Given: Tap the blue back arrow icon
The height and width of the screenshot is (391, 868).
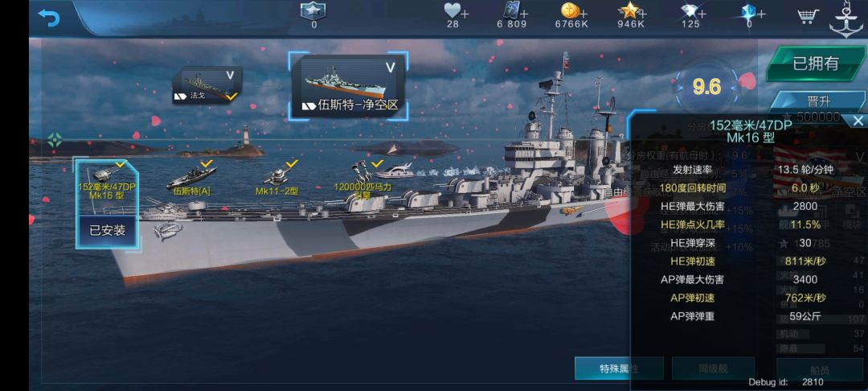Looking at the screenshot, I should point(49,18).
